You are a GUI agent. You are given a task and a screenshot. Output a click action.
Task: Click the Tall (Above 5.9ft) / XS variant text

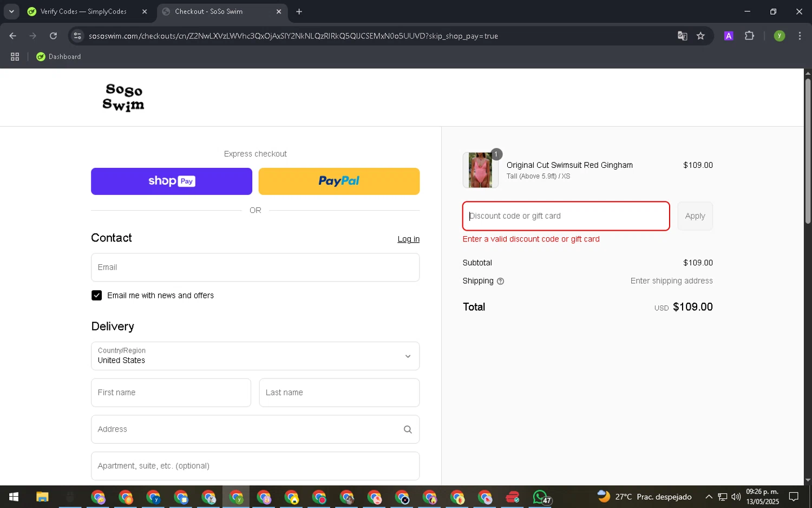(538, 176)
